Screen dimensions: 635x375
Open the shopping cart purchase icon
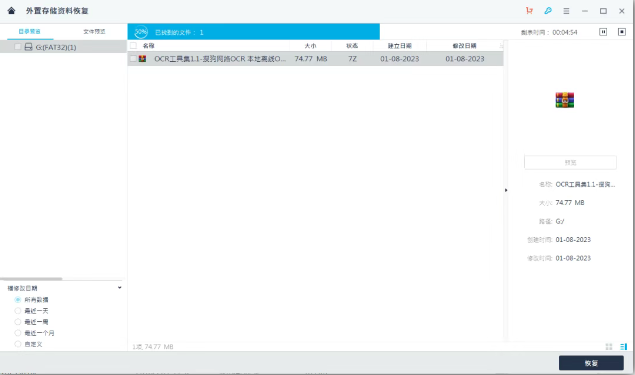point(529,11)
